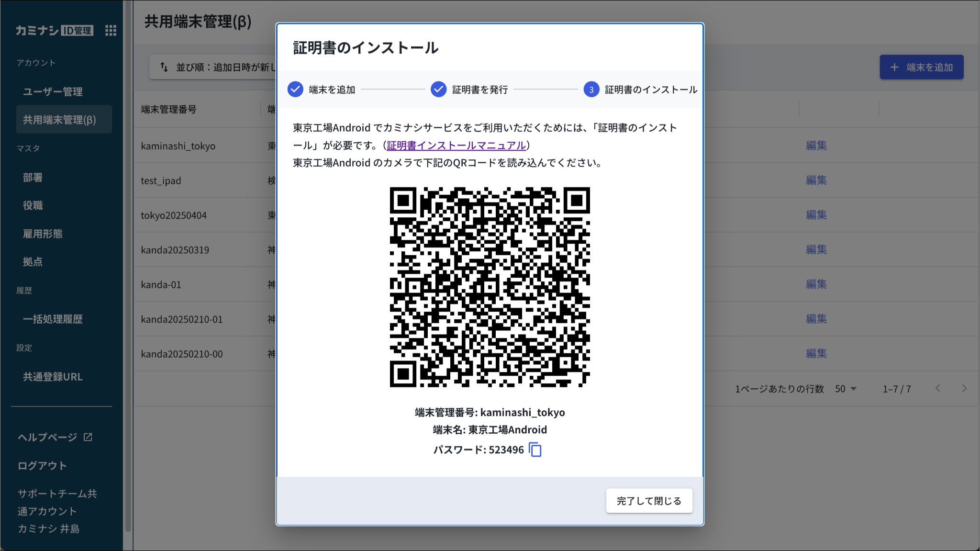Click the 端末を追加 step checkmark
This screenshot has width=980, height=551.
[295, 90]
